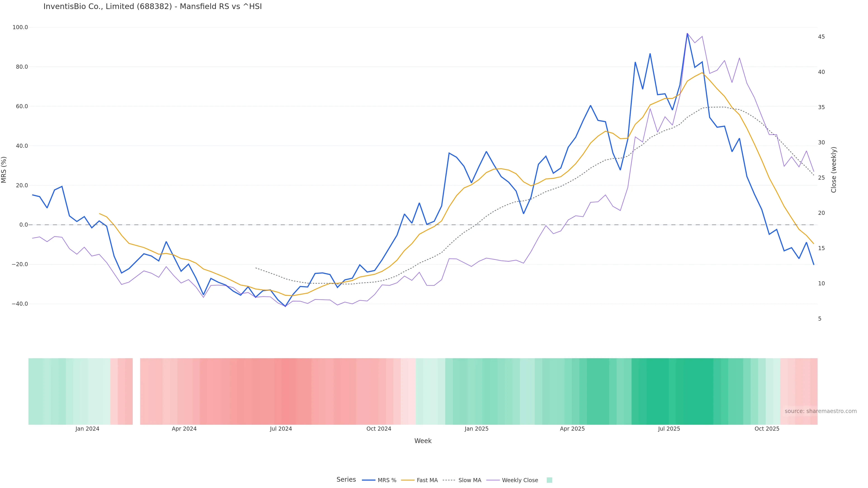Select the Jul 2024 week tick label
This screenshot has height=488, width=868.
pos(281,429)
